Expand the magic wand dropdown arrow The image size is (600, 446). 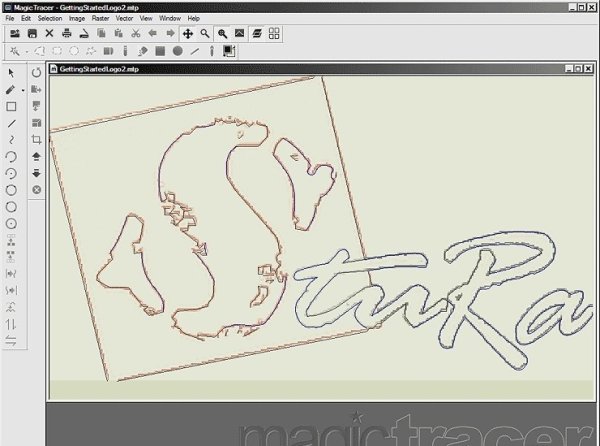25,50
